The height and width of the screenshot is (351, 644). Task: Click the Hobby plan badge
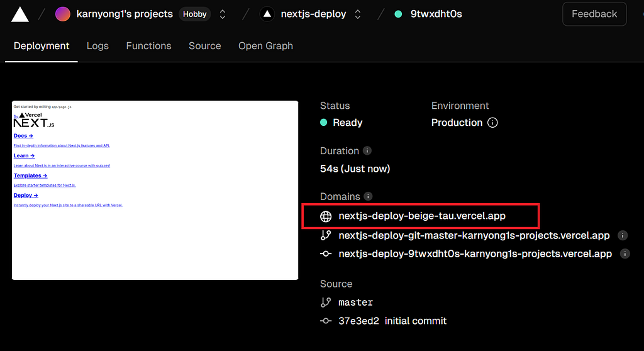pos(195,14)
